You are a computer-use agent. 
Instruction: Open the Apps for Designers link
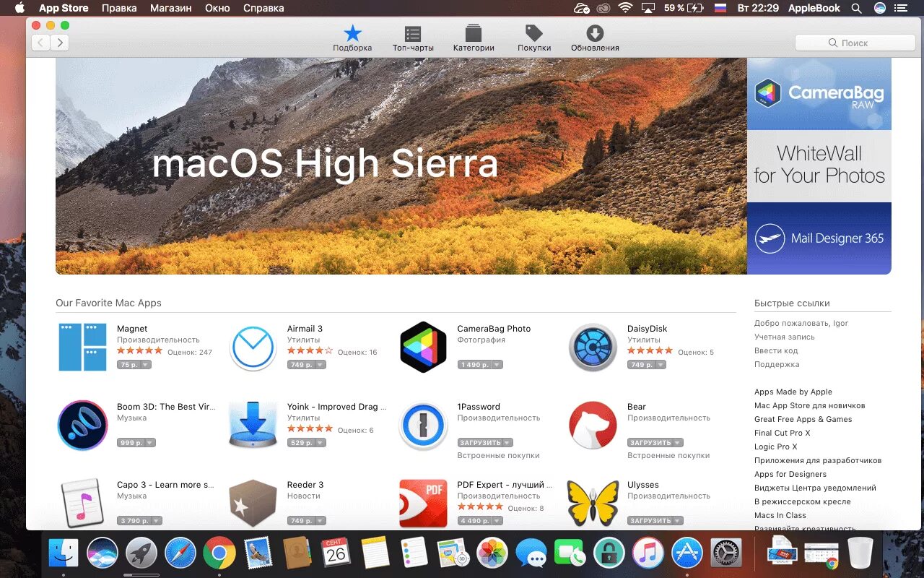click(x=790, y=475)
